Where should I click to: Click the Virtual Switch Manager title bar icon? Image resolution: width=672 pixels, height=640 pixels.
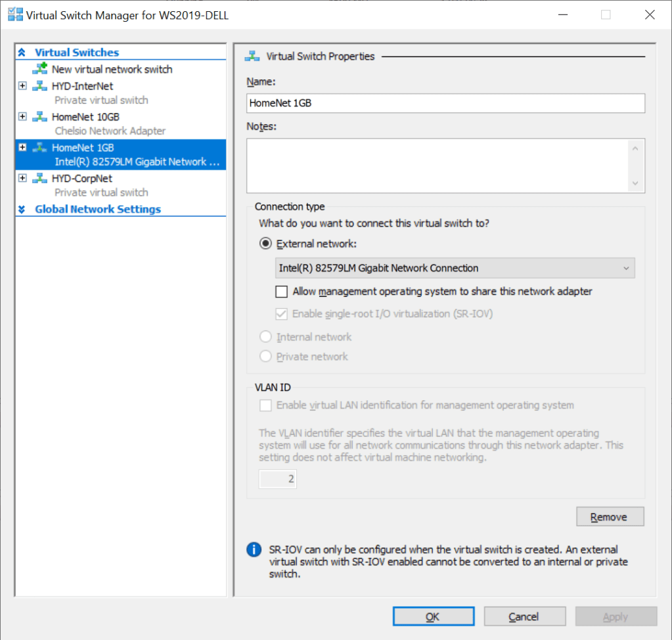coord(14,14)
